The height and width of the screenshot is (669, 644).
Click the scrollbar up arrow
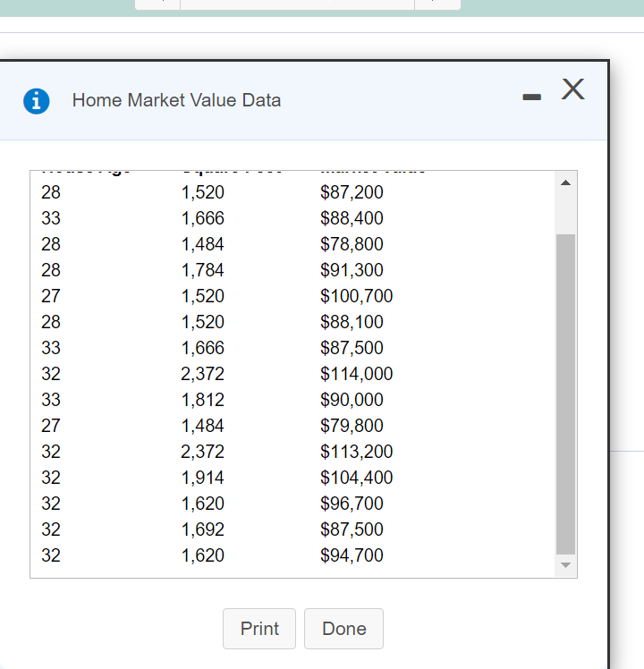565,183
